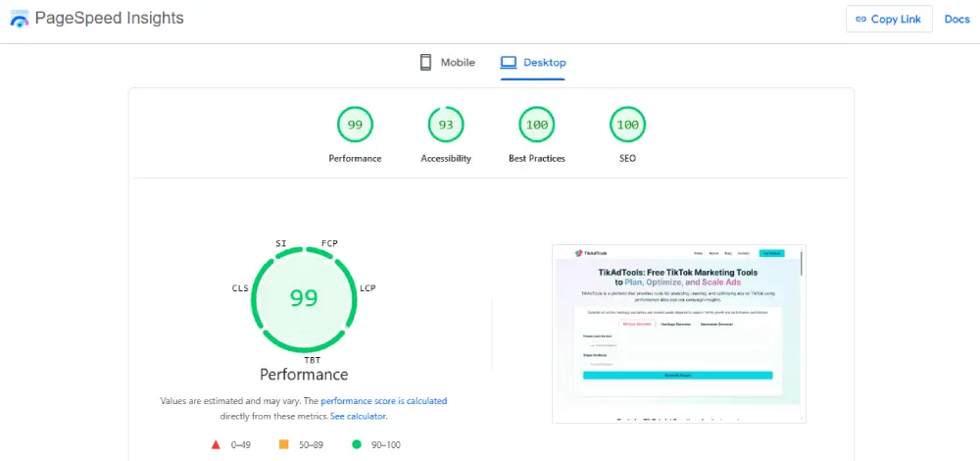This screenshot has width=980, height=461.
Task: Click the Performance label under the small gauge
Action: [355, 158]
